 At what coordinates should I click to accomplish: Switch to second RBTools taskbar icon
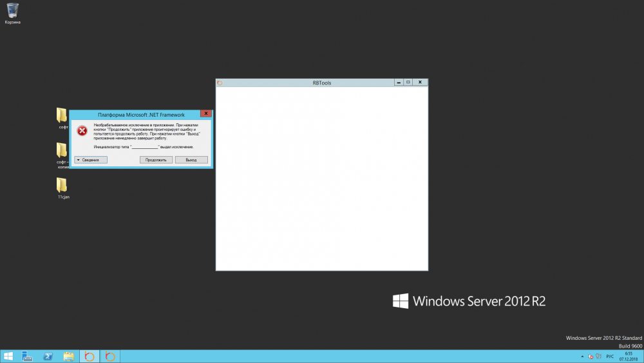point(110,356)
